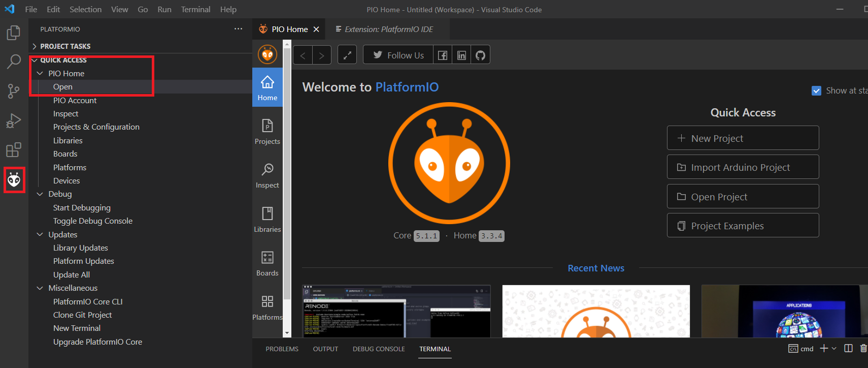This screenshot has width=868, height=368.
Task: Click the expand fullscreen arrows icon
Action: click(347, 55)
